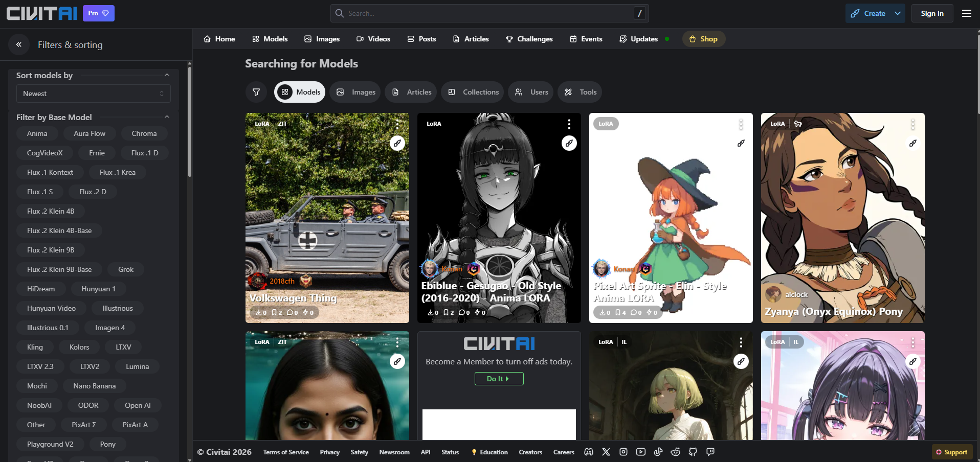This screenshot has height=462, width=980.
Task: Select the Nano Banana filter chip
Action: (x=95, y=386)
